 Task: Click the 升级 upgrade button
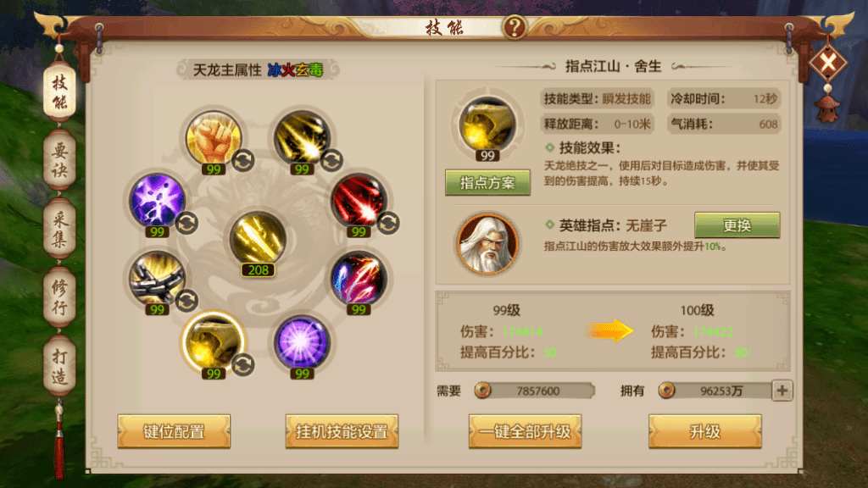click(x=704, y=431)
